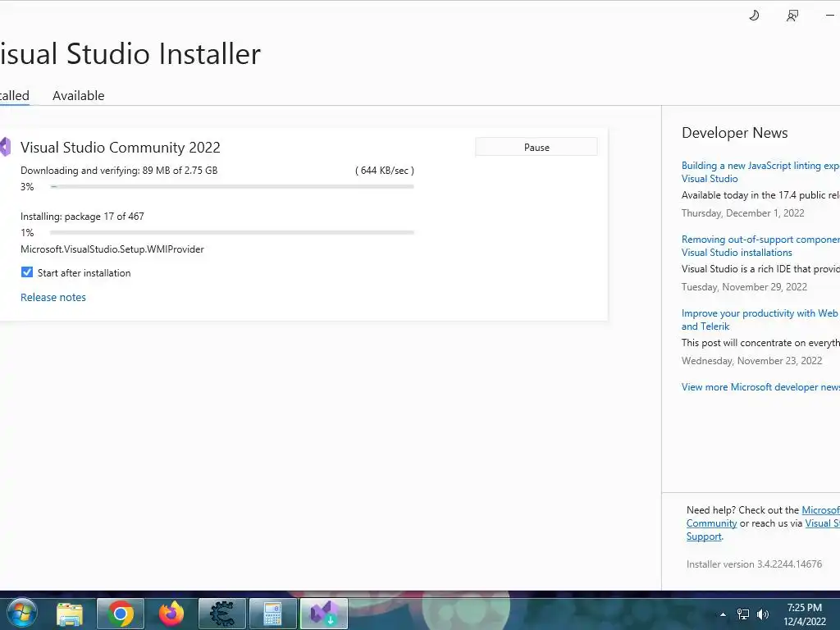The image size is (840, 630).
Task: Click the Visual Studio Community 2022 title
Action: (121, 148)
